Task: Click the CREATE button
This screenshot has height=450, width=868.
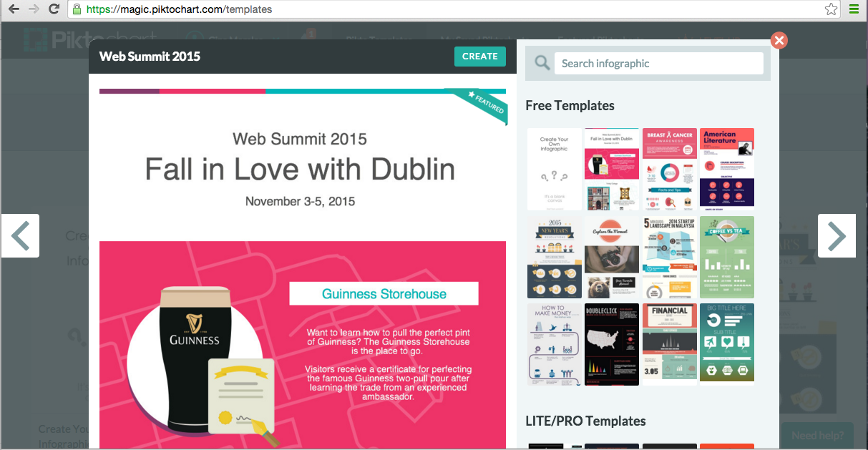Action: point(480,57)
